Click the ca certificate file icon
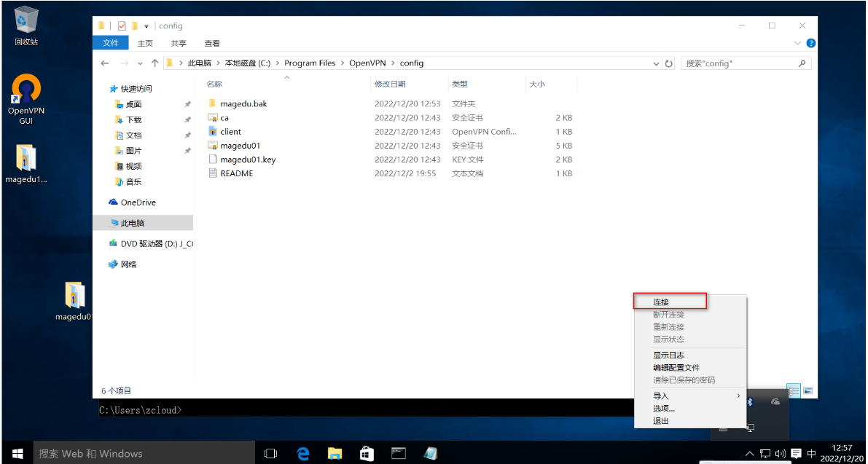The width and height of the screenshot is (868, 464). (212, 118)
